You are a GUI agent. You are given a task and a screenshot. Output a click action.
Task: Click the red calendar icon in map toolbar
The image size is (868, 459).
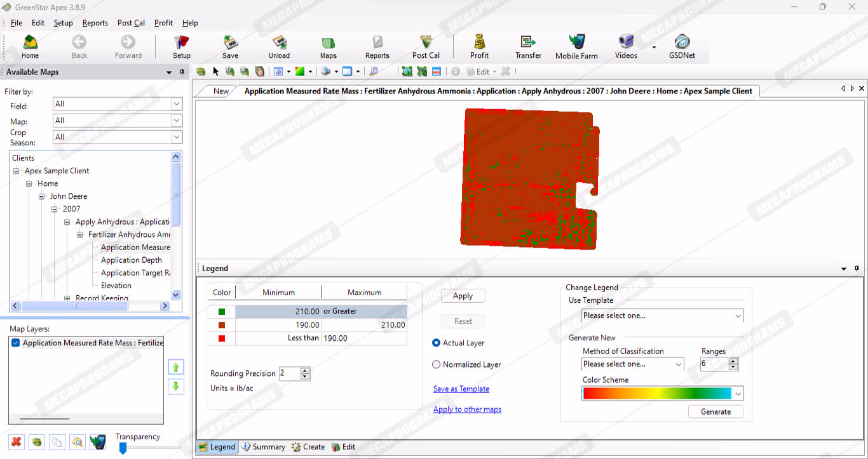click(x=437, y=72)
